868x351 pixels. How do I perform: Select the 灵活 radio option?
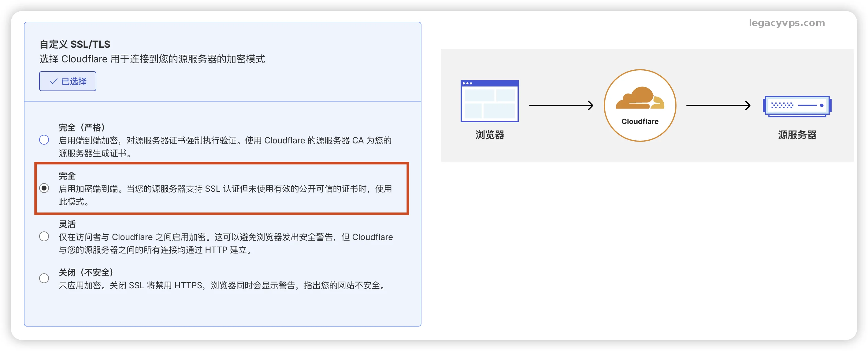[x=44, y=236]
